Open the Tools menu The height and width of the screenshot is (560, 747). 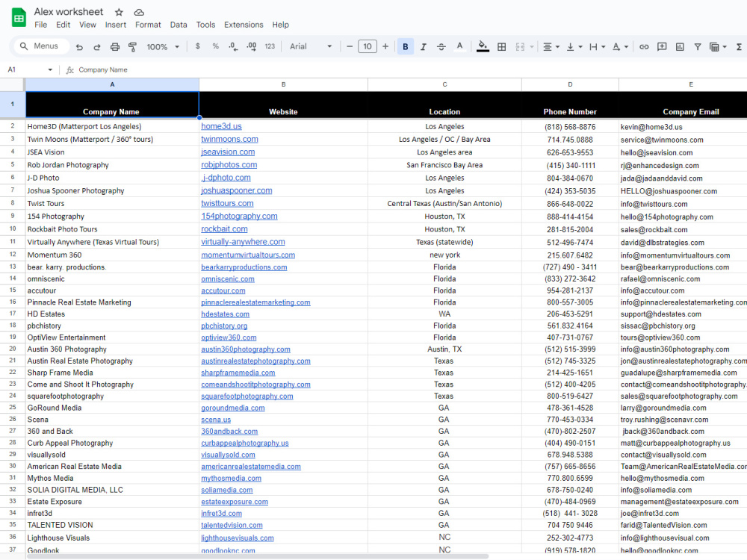[x=206, y=25]
